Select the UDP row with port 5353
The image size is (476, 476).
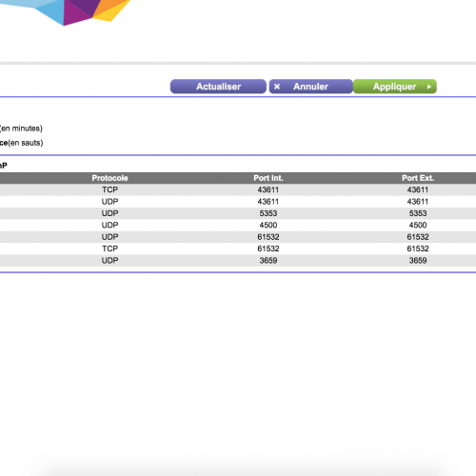(238, 213)
